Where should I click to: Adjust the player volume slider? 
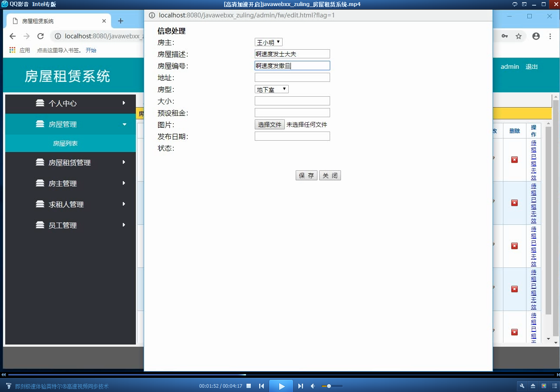(332, 386)
